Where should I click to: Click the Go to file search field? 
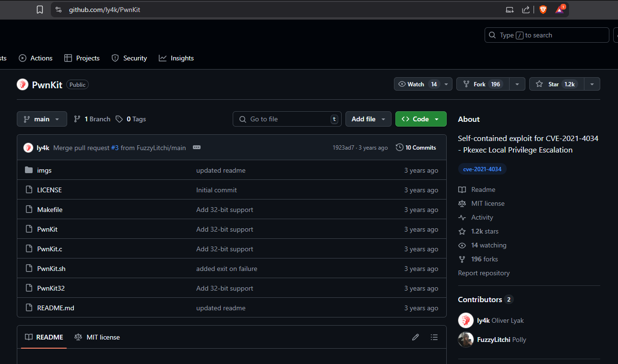click(287, 119)
